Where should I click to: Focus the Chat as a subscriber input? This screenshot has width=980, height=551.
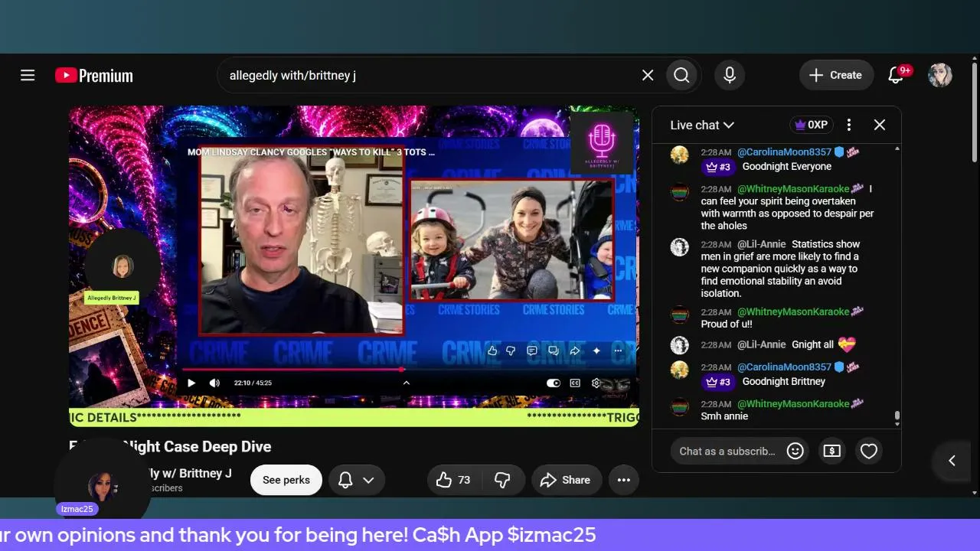coord(727,451)
